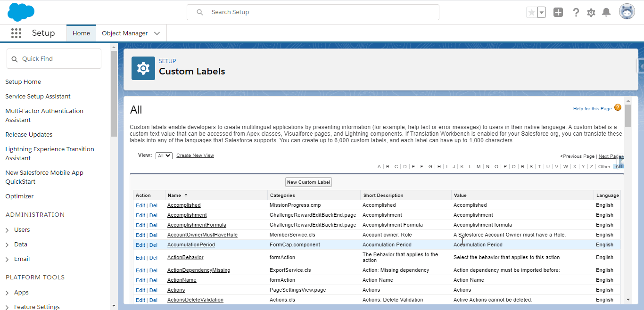Open the favorites list dropdown arrow

click(542, 12)
